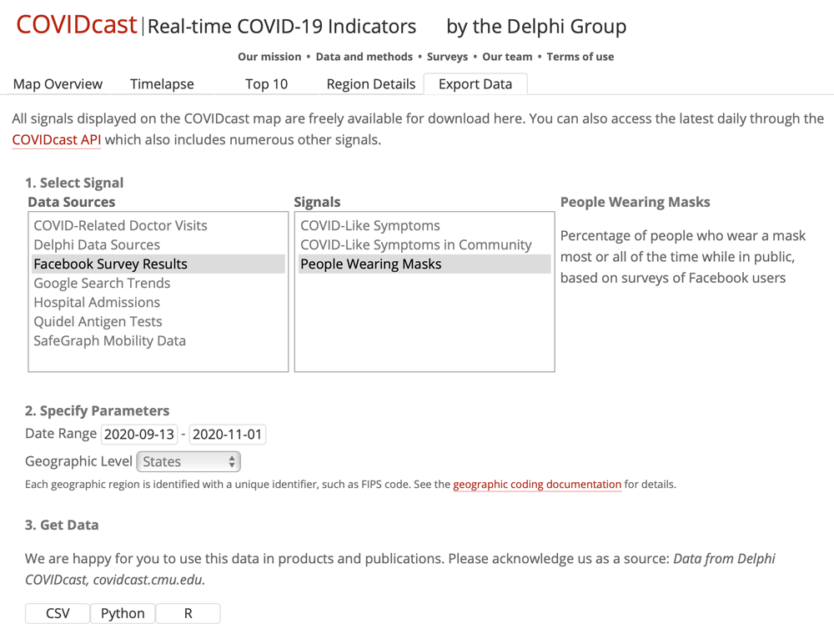The width and height of the screenshot is (834, 644).
Task: Open the Timelapse tab
Action: click(161, 83)
